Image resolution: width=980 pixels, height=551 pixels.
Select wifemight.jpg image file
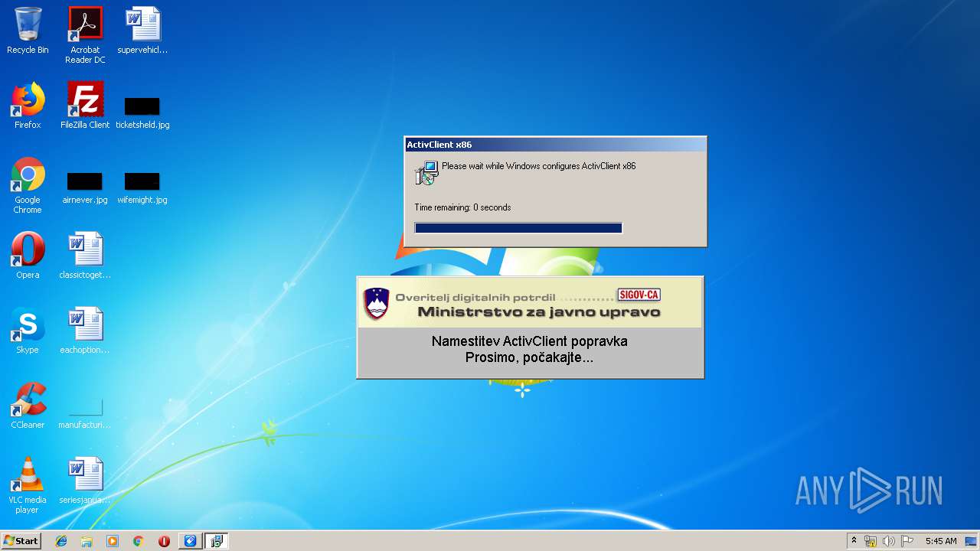click(x=142, y=188)
